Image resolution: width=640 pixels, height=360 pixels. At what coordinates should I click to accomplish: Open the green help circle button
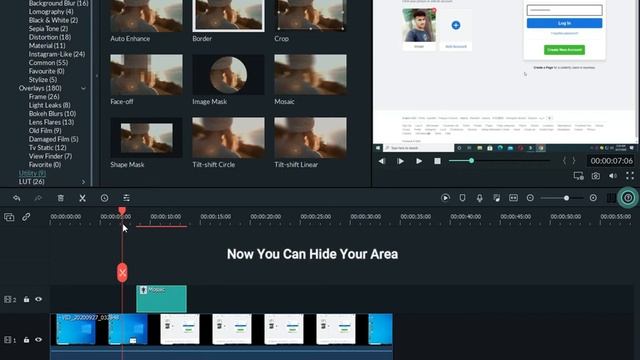click(x=628, y=198)
